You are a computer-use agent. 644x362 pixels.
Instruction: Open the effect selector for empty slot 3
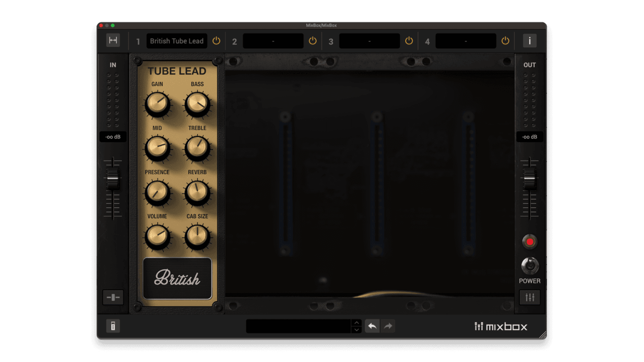(369, 41)
